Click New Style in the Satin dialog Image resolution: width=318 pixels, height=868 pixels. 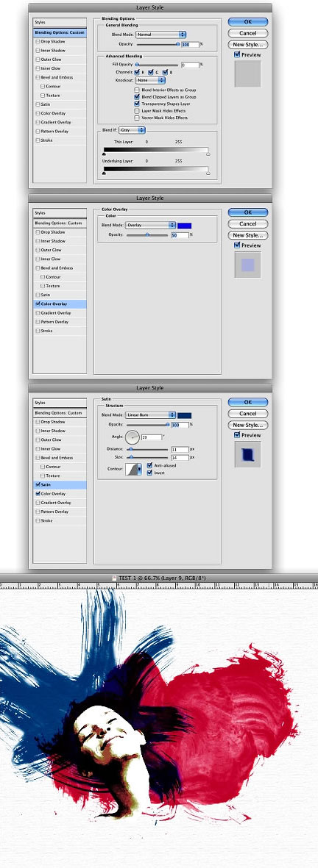(247, 425)
